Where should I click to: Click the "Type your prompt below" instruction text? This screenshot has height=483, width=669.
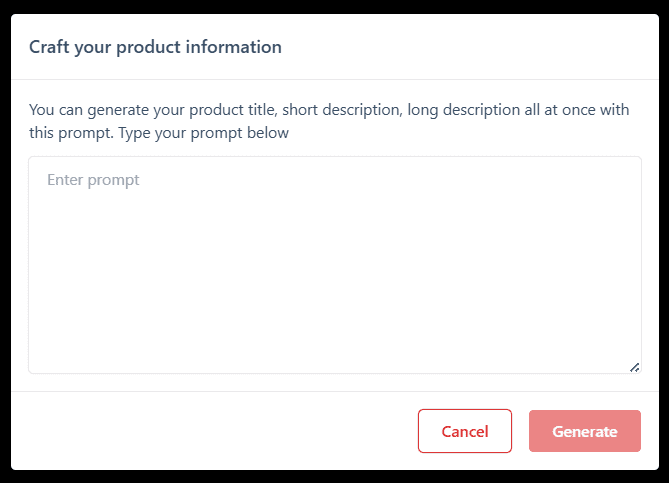click(x=203, y=133)
